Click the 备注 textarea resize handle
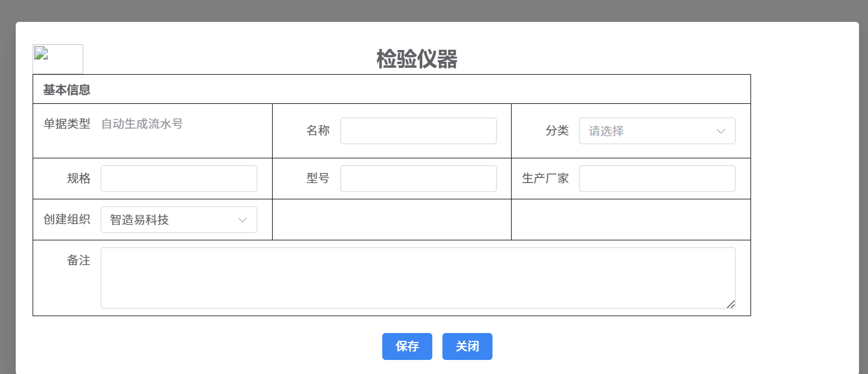Screen dimensions: 868x374 point(731,304)
